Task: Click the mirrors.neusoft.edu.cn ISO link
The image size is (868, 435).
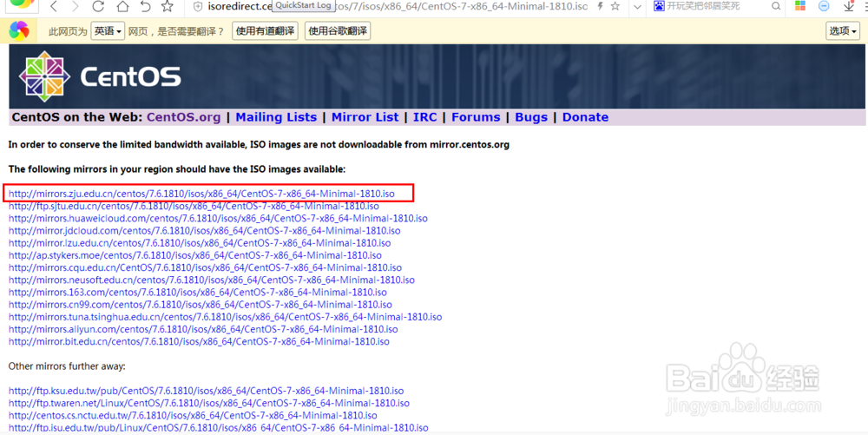Action: coord(212,280)
